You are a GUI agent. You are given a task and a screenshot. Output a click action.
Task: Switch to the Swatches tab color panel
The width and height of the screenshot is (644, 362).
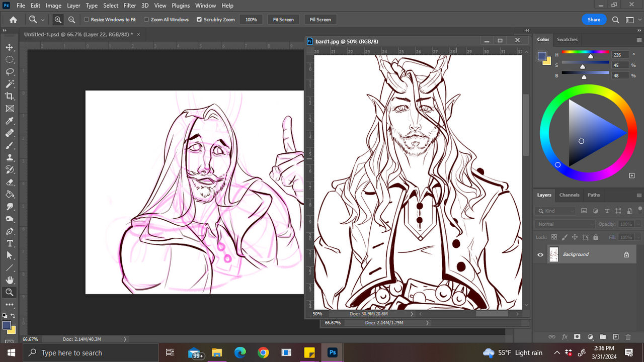point(567,39)
